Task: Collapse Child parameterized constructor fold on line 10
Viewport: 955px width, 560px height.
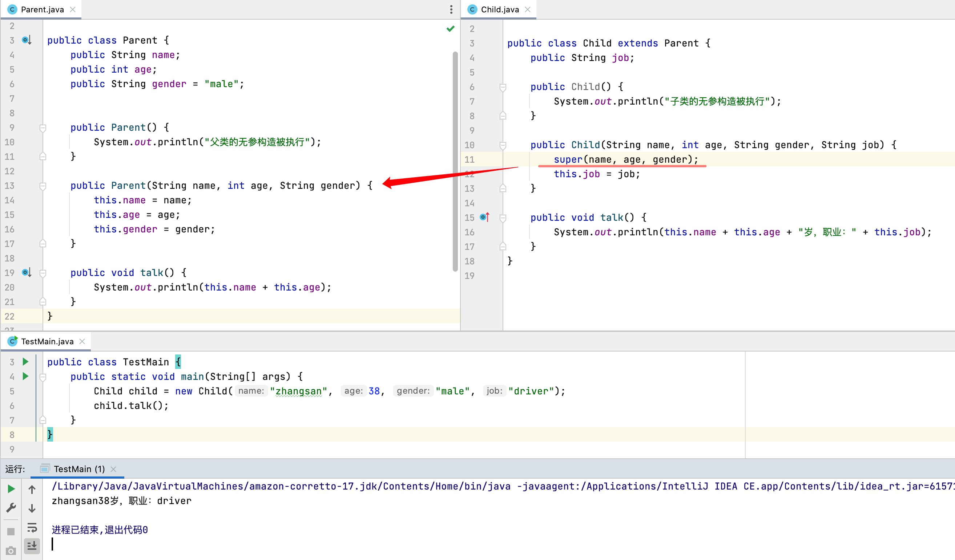Action: click(503, 145)
